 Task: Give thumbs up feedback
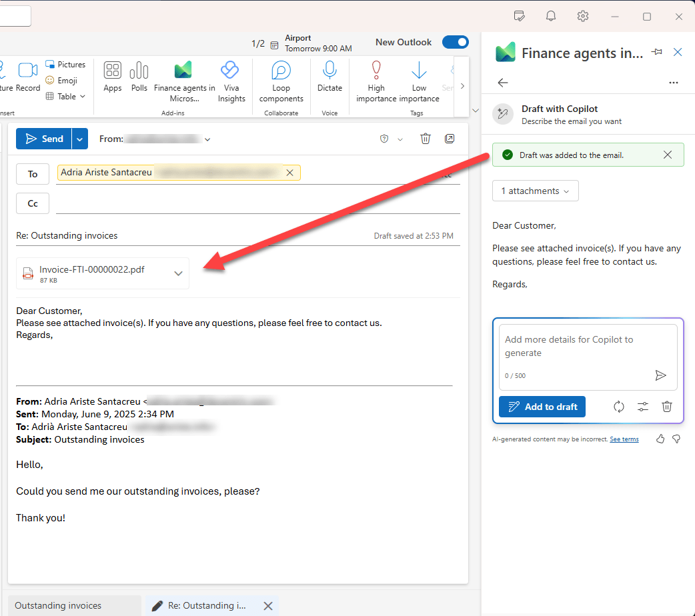click(660, 439)
